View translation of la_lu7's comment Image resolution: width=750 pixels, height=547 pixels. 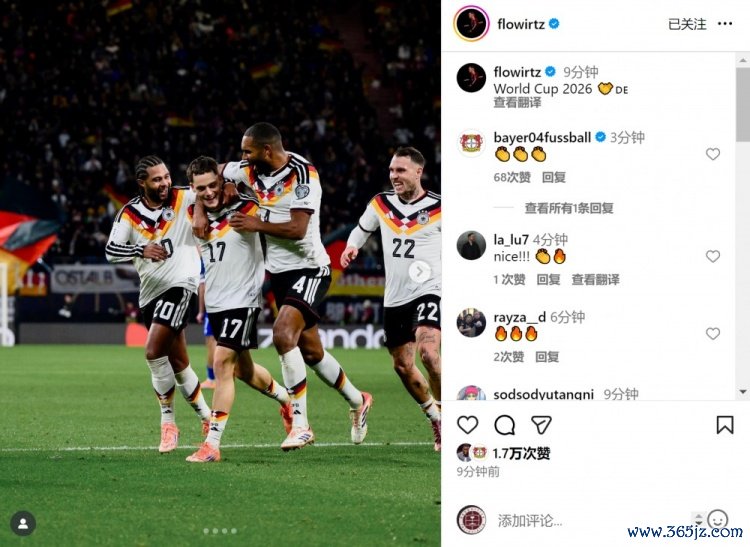(x=596, y=280)
